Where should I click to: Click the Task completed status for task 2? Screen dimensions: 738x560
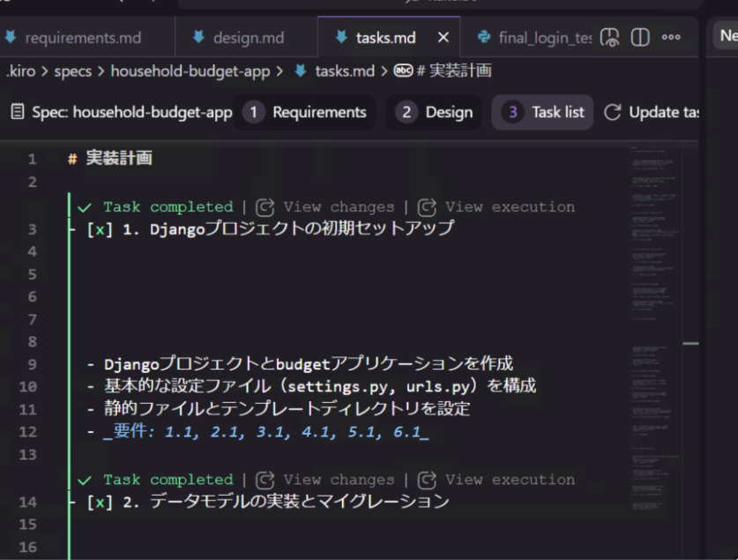pos(168,480)
